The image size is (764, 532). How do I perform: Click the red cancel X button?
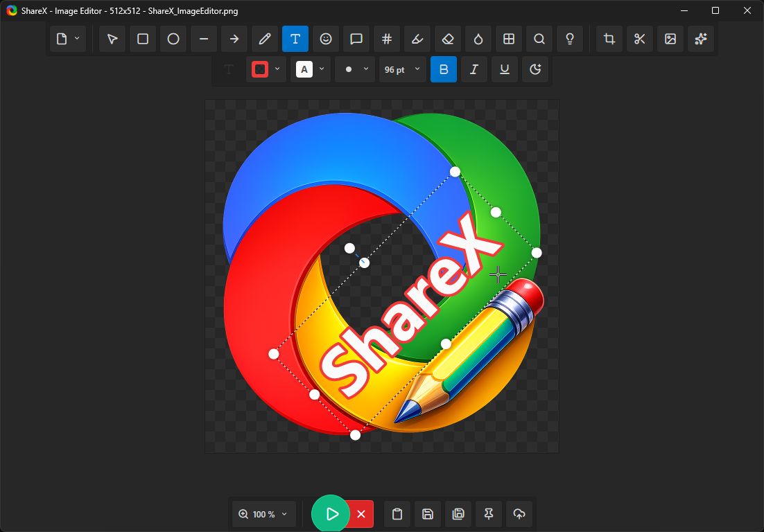(361, 514)
